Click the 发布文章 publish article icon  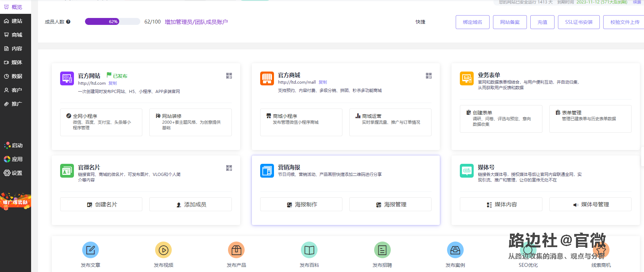point(91,250)
